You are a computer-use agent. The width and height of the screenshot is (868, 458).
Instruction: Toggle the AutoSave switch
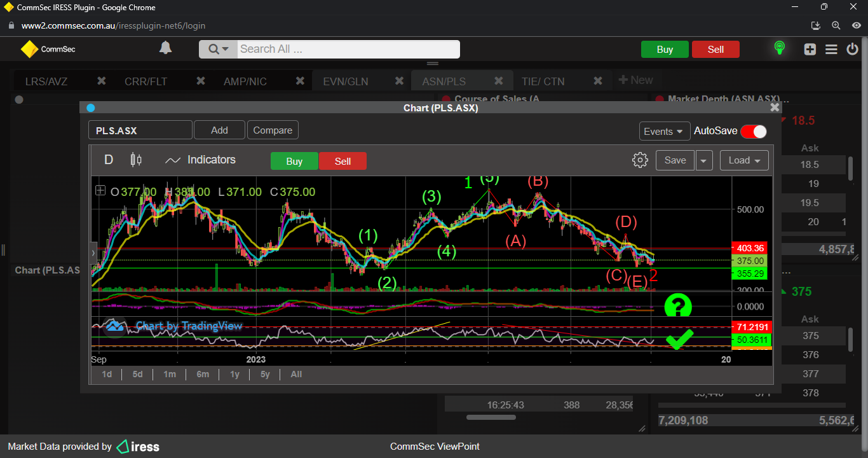click(754, 131)
